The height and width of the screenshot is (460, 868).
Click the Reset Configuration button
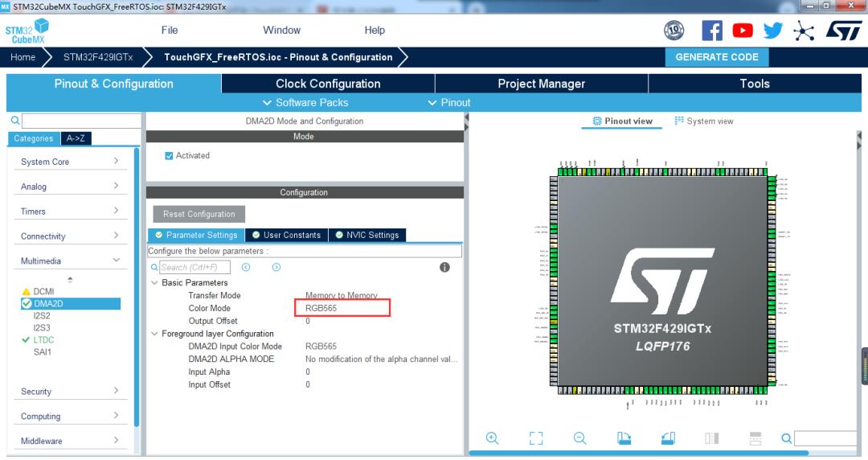click(199, 214)
